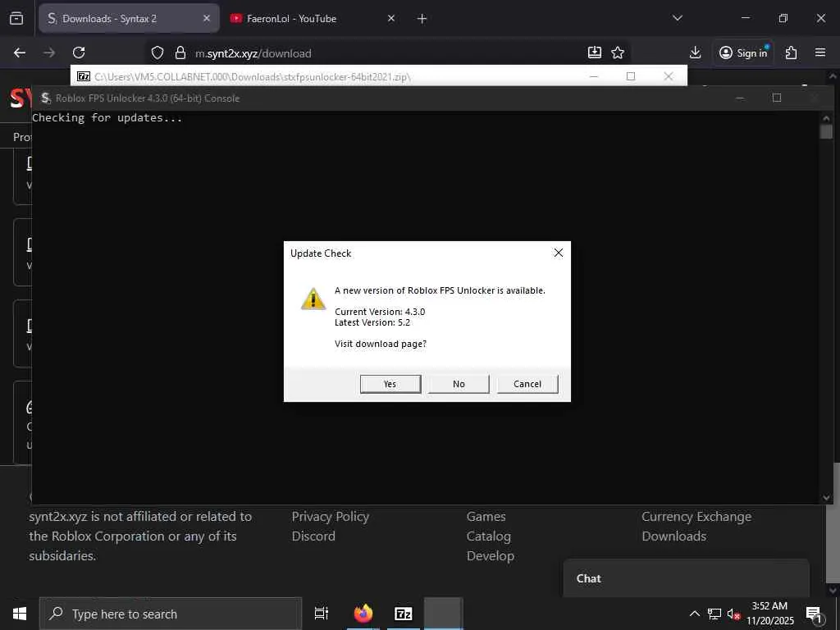The width and height of the screenshot is (840, 630).
Task: Go forward in browser history
Action: 49,52
